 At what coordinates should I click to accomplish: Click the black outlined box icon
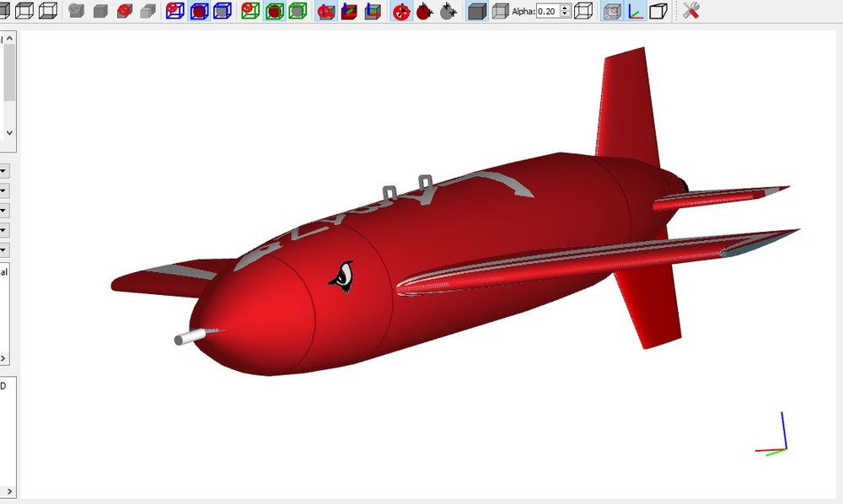click(x=658, y=11)
